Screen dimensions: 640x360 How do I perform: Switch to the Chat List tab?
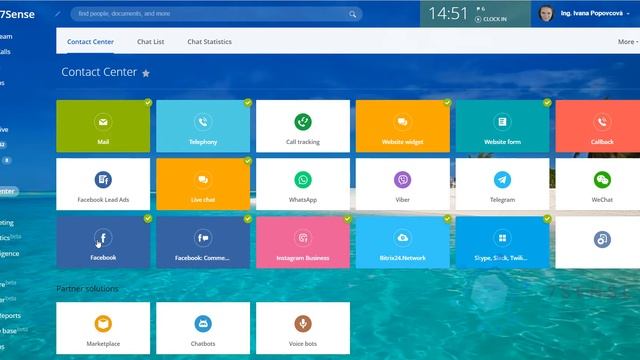pos(151,42)
